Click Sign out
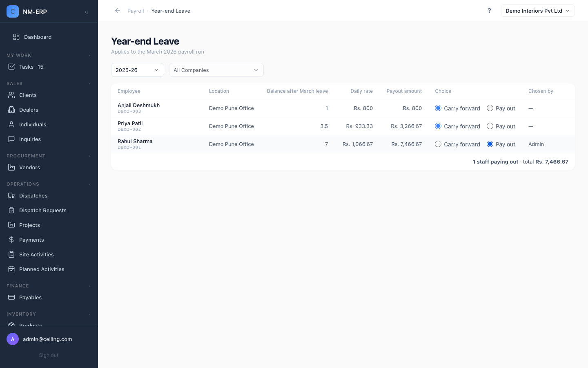Screen dimensions: 588x368 pos(49,355)
